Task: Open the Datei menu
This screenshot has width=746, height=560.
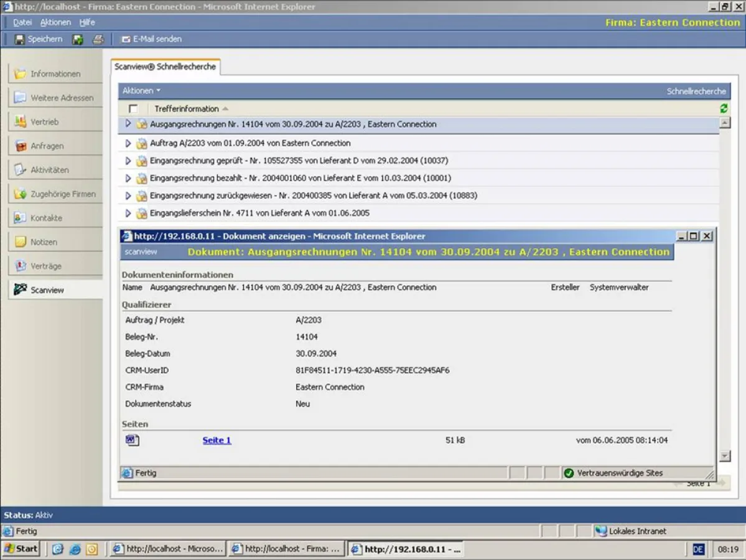Action: point(22,22)
